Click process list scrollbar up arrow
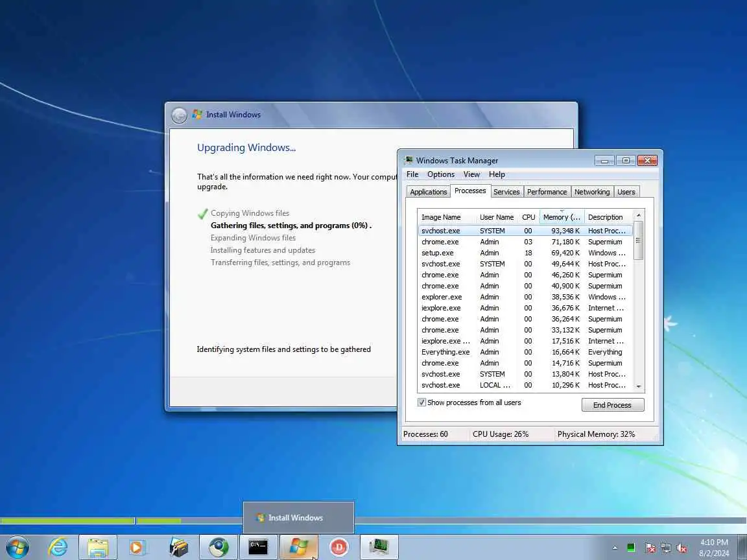The image size is (747, 560). [639, 215]
